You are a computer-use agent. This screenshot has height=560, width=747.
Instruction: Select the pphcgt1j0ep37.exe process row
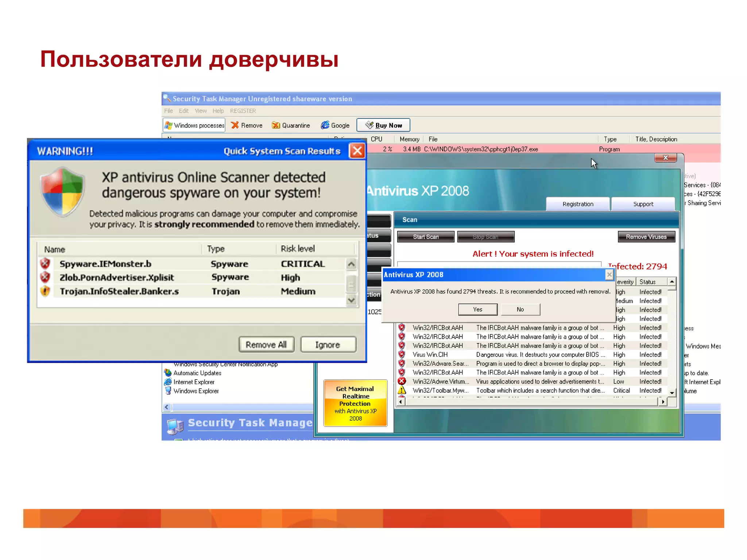tap(543, 149)
